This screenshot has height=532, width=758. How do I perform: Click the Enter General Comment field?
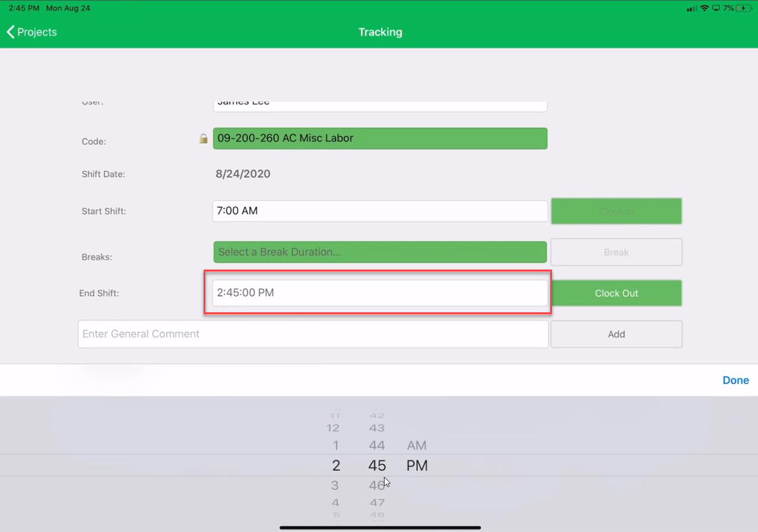tap(313, 334)
